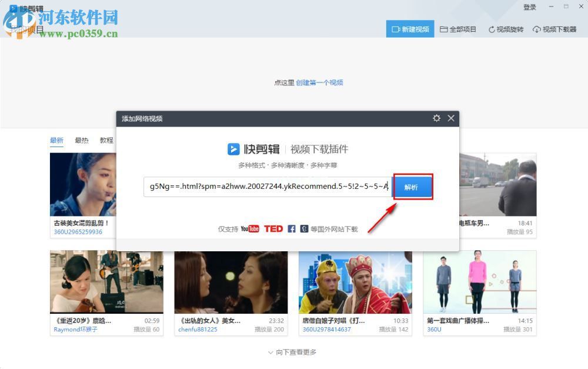Open 第一套戏曲广播体操 video thumbnail
Viewport: 588px width, 369px height.
480,282
